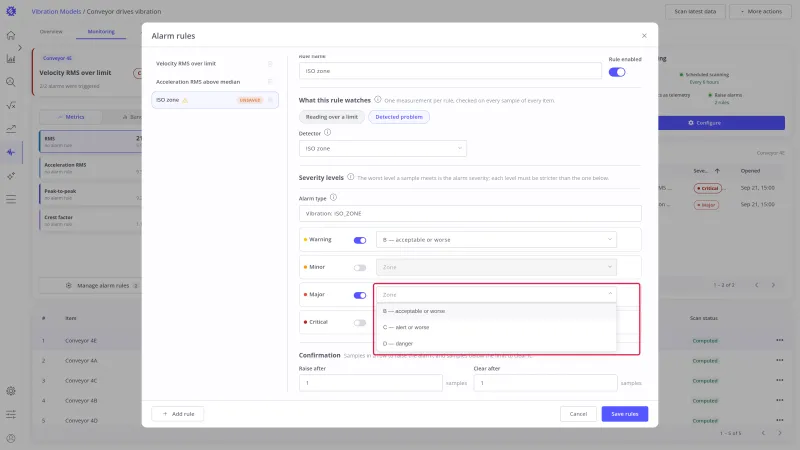The image size is (800, 450).
Task: Click sort arrow on Severity column
Action: pos(717,171)
